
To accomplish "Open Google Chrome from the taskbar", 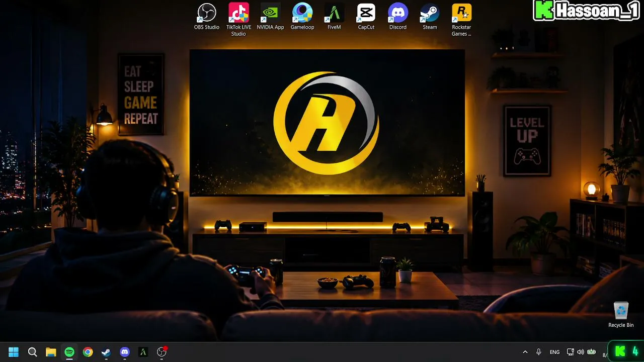I will pyautogui.click(x=88, y=352).
